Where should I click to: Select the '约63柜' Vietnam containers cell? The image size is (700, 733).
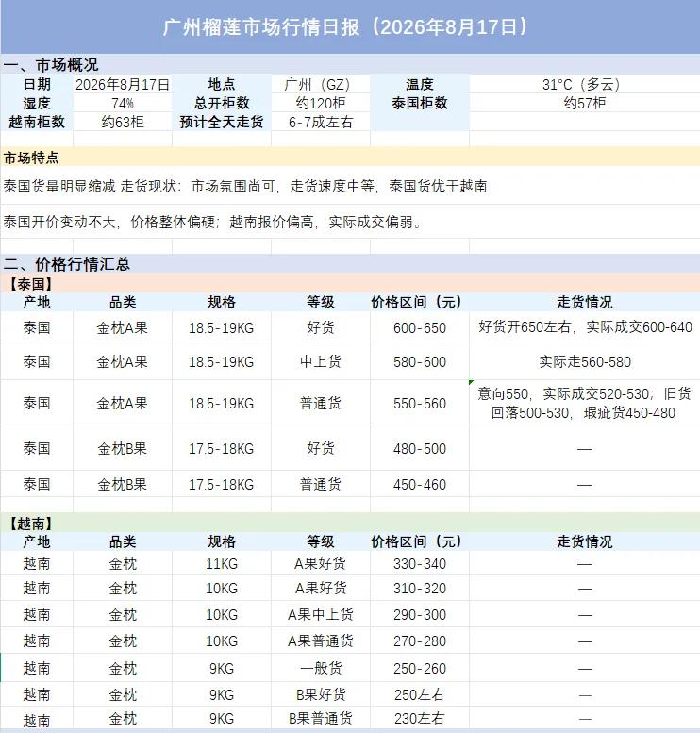(123, 123)
